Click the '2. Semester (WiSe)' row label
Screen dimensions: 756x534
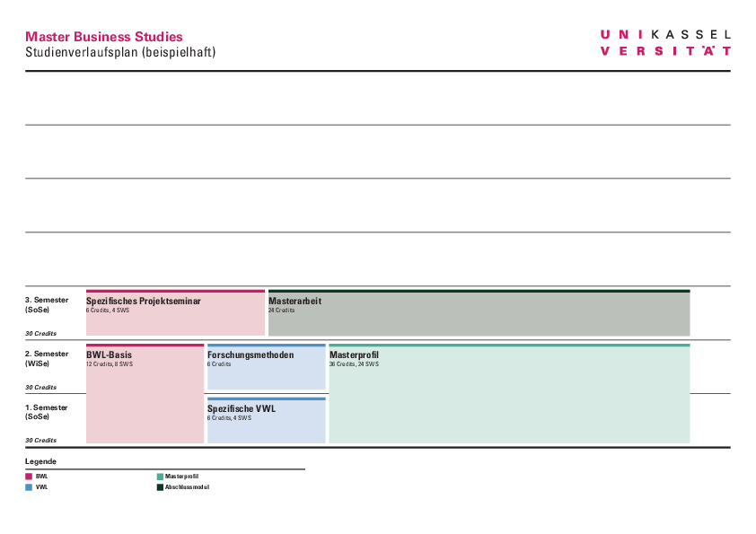[47, 358]
